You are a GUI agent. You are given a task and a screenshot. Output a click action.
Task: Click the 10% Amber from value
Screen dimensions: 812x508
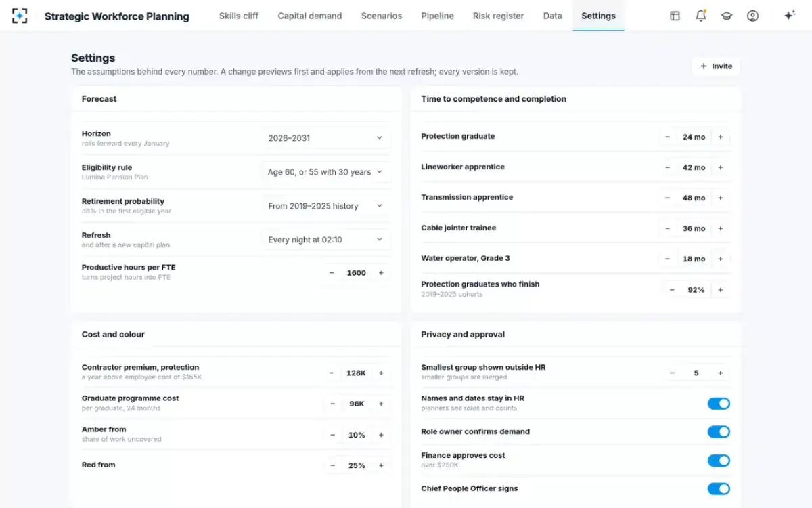click(357, 435)
